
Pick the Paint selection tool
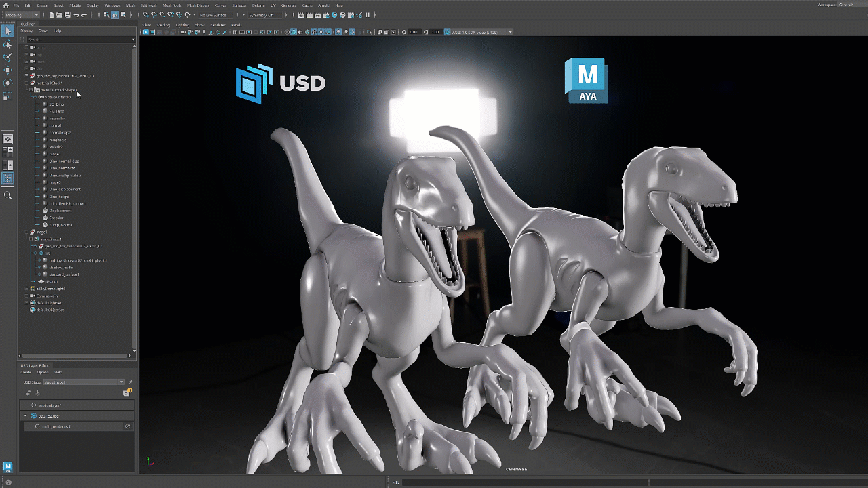(x=8, y=58)
